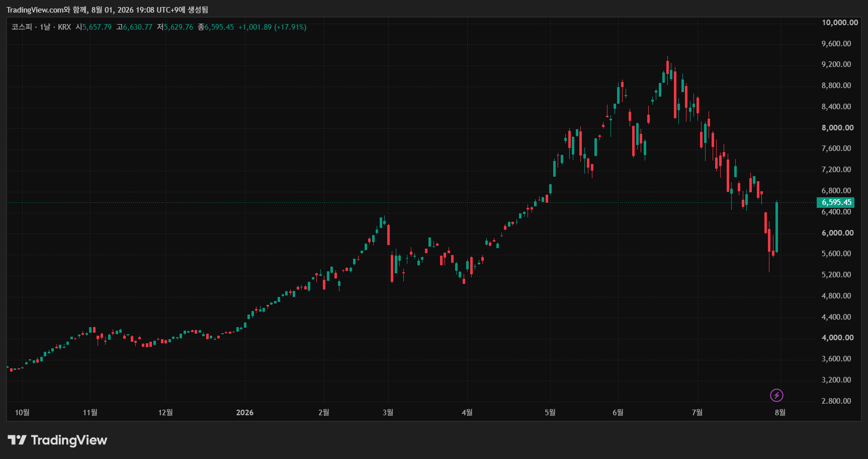
Task: Click the 5월 label on the time axis
Action: [x=550, y=413]
